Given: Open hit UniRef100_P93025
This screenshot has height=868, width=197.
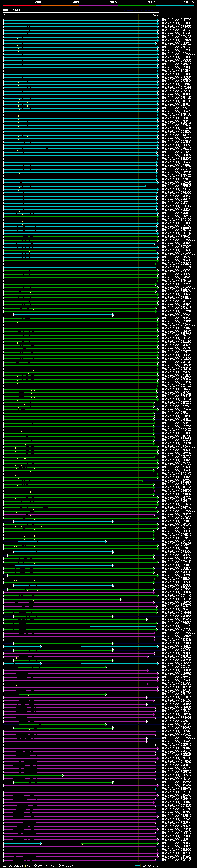Looking at the screenshot, I should pos(177,735).
